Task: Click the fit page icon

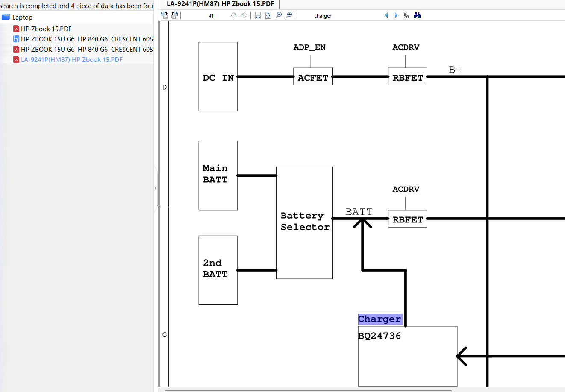Action: click(268, 15)
